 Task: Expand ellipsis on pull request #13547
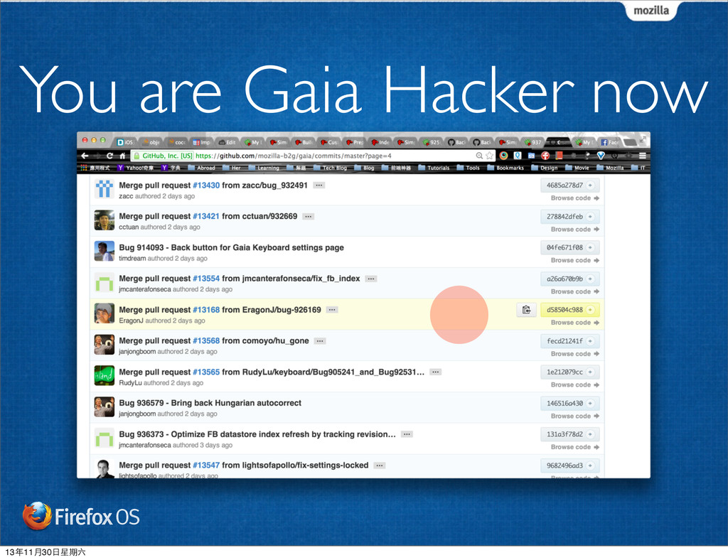[x=380, y=465]
